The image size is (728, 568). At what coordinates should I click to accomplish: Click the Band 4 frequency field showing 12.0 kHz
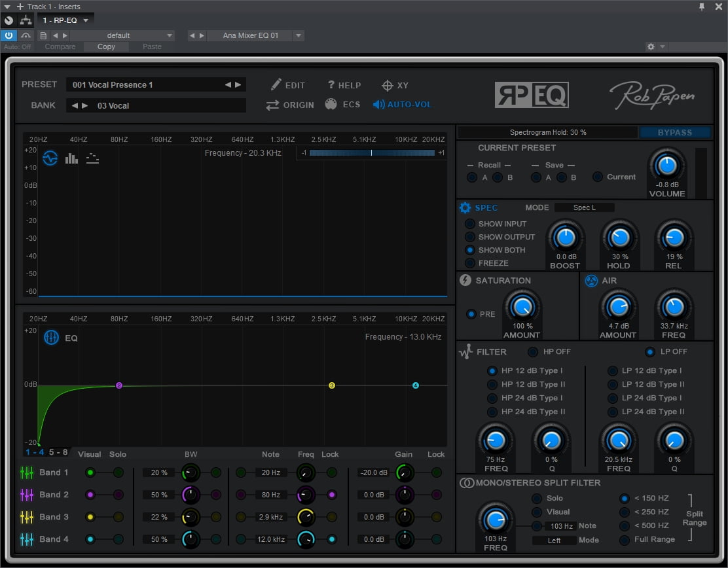click(x=270, y=539)
